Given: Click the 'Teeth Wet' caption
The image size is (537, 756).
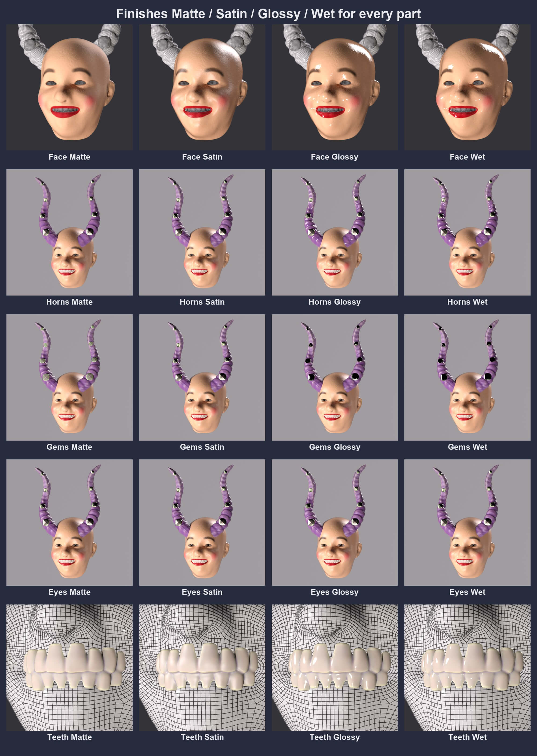Looking at the screenshot, I should (467, 737).
